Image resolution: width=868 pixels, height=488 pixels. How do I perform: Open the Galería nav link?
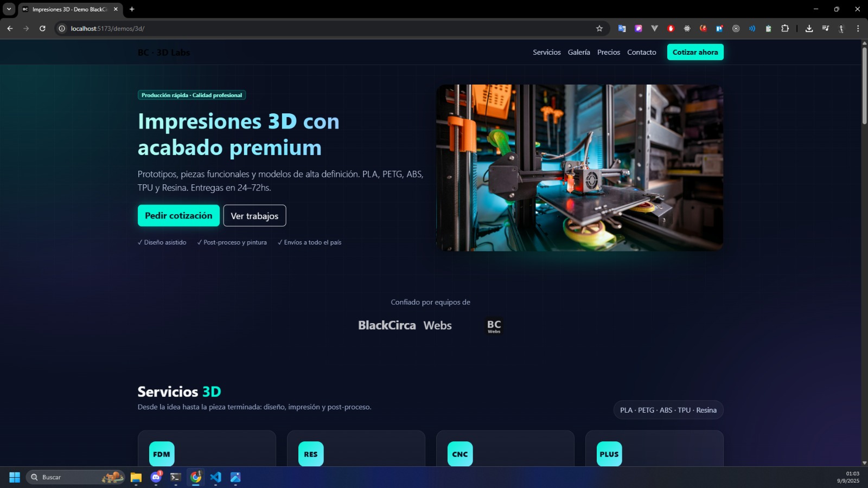click(579, 53)
